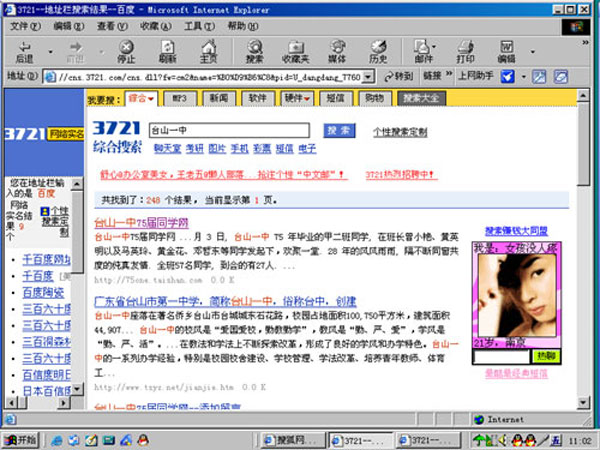The image size is (600, 450).
Task: Open the 百度陶瓷 sidebar link
Action: click(43, 293)
